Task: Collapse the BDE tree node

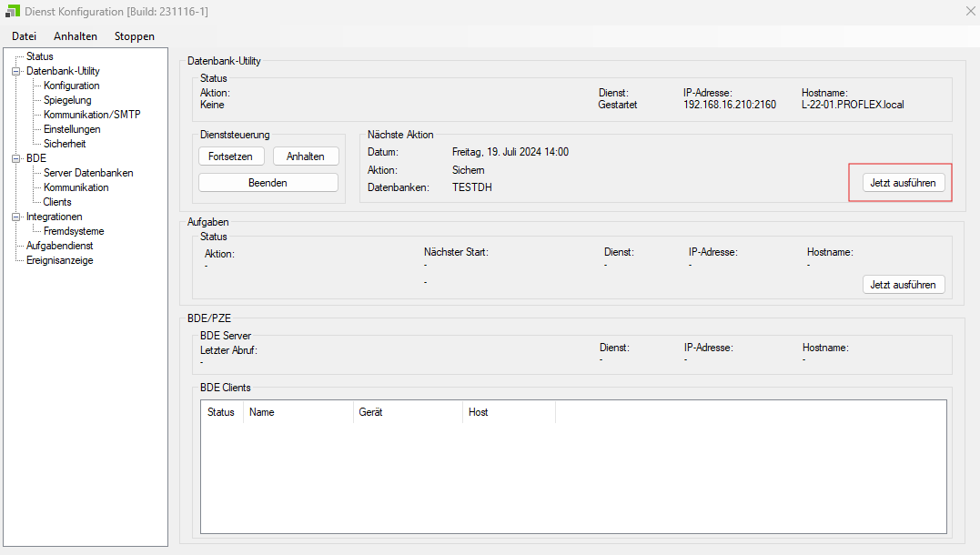Action: 15,158
